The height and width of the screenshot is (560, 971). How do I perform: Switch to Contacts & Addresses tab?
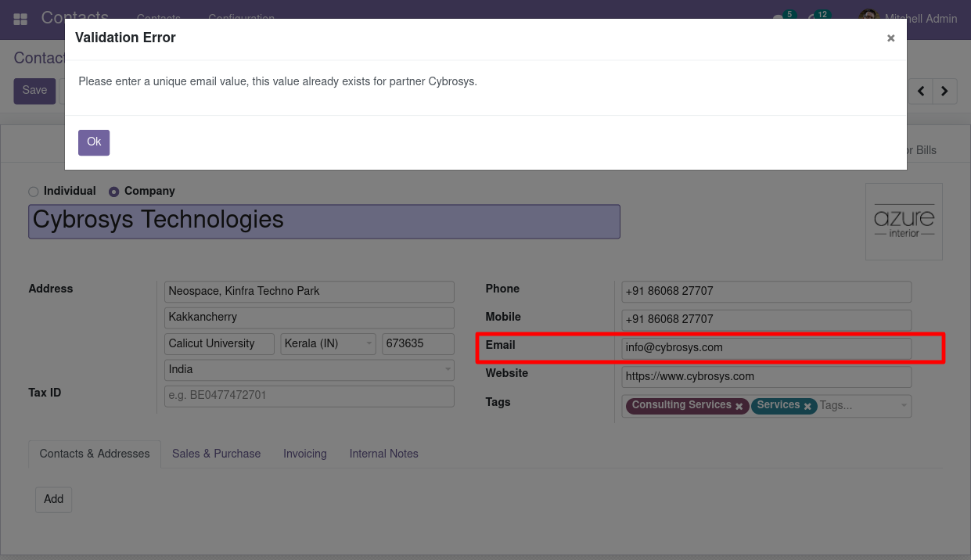(x=95, y=454)
